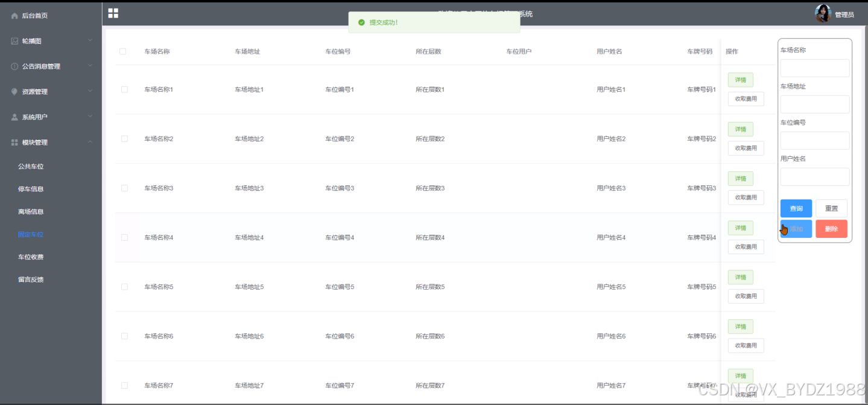868x405 pixels.
Task: Check the row for 车场名称4
Action: tap(124, 238)
